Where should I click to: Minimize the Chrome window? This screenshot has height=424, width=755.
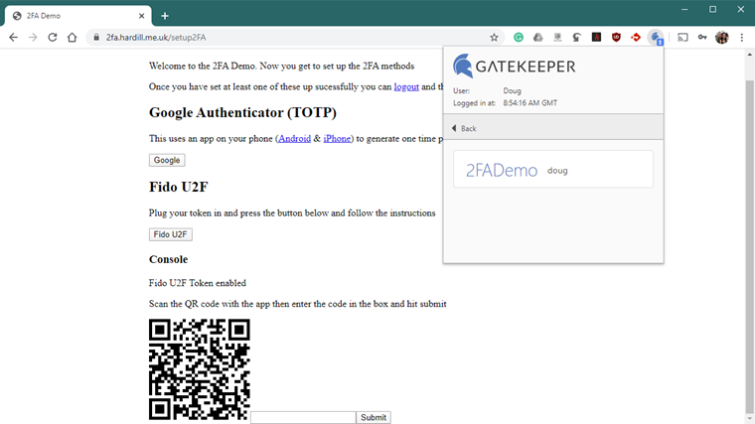pos(685,10)
